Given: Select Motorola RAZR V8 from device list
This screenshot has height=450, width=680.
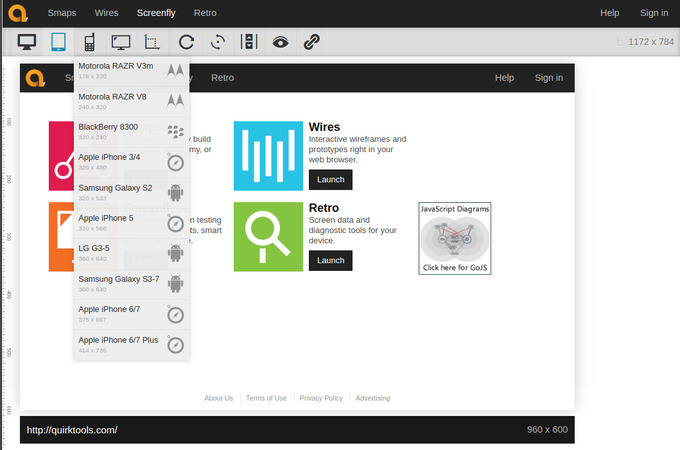Looking at the screenshot, I should click(132, 101).
